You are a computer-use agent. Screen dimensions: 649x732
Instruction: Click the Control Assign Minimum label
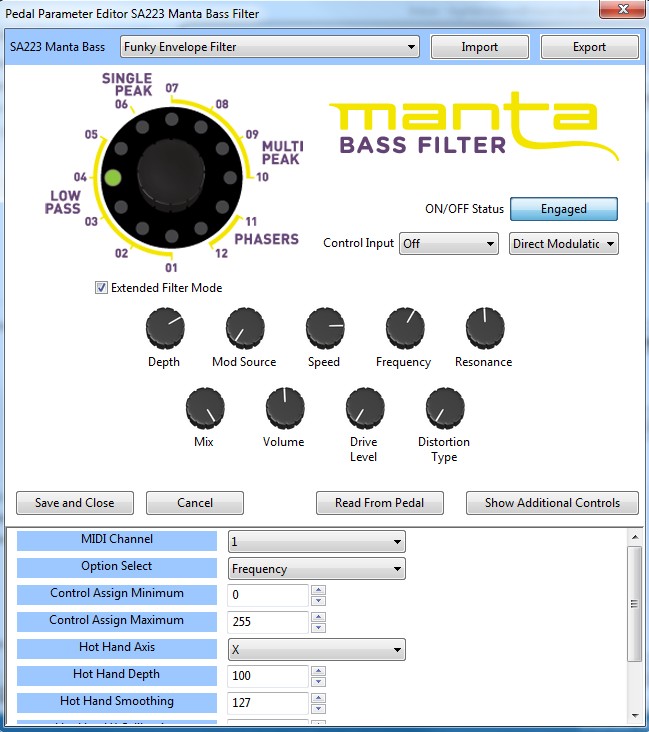117,593
